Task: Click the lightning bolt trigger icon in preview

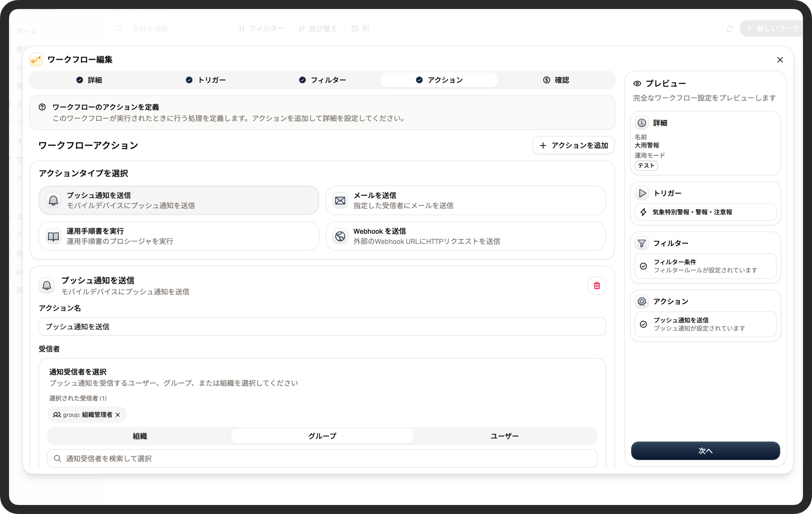Action: coord(643,212)
